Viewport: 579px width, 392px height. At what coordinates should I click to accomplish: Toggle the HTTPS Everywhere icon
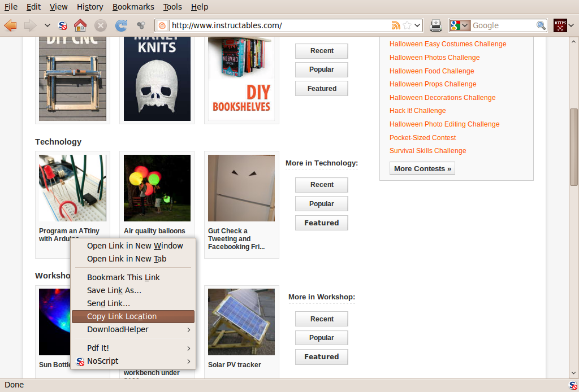tap(561, 25)
